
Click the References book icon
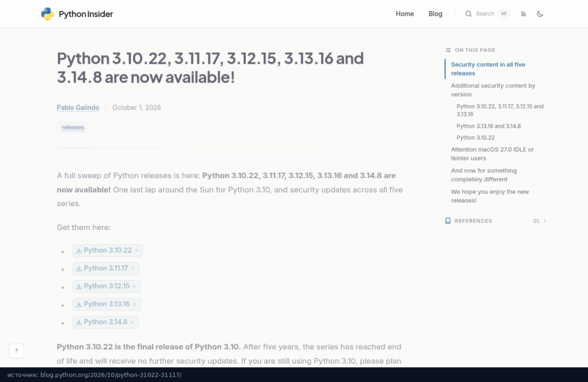[x=448, y=221]
